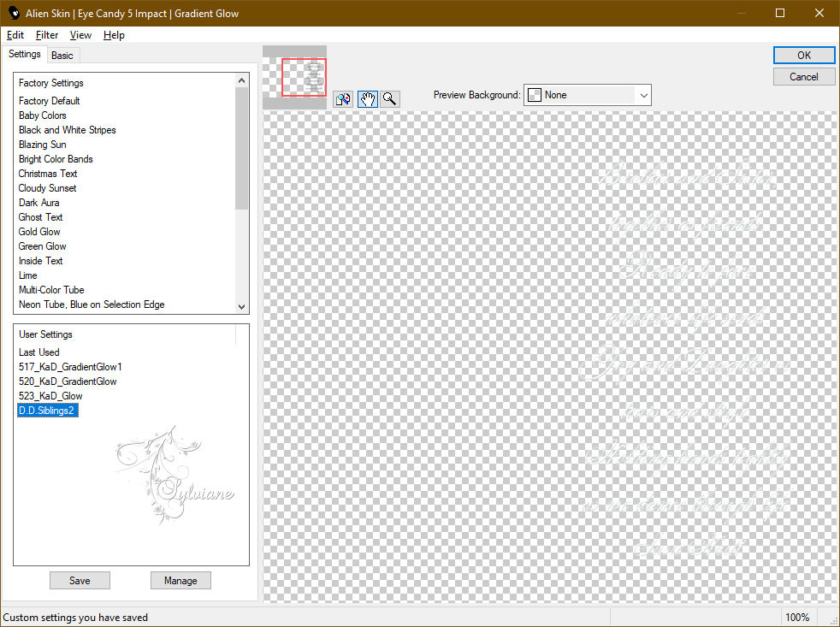Screen dimensions: 840x627
Task: Click the Factory Settings header
Action: (x=50, y=82)
